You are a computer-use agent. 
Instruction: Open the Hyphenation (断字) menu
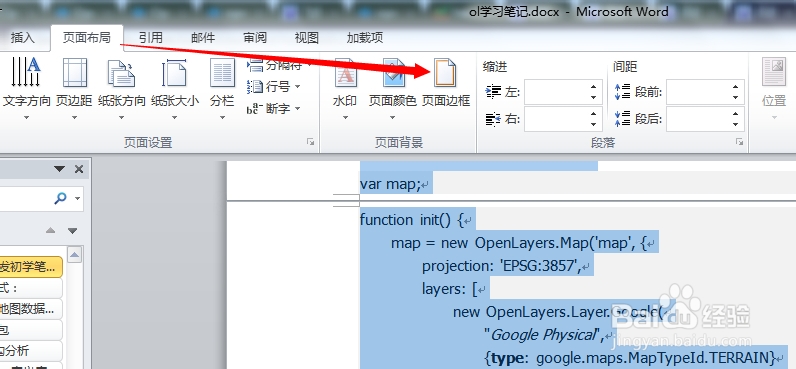click(x=274, y=109)
